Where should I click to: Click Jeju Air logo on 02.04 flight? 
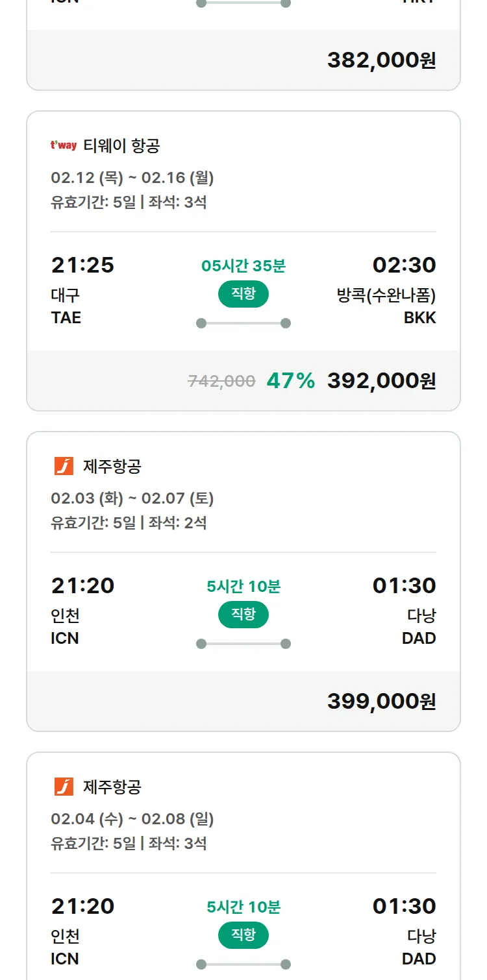pos(64,787)
